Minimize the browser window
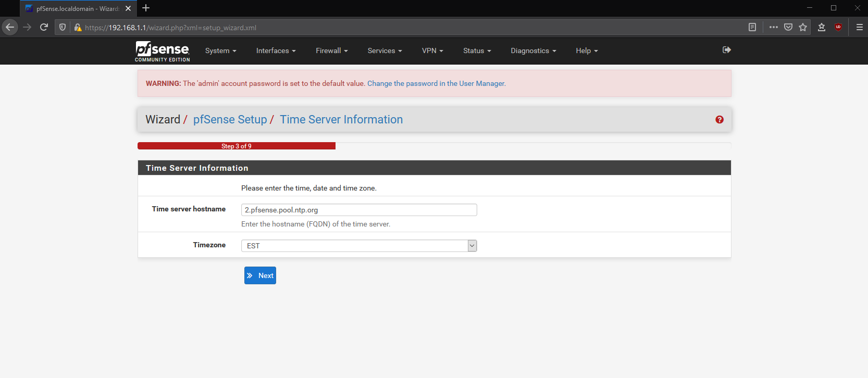The height and width of the screenshot is (378, 868). pos(810,8)
